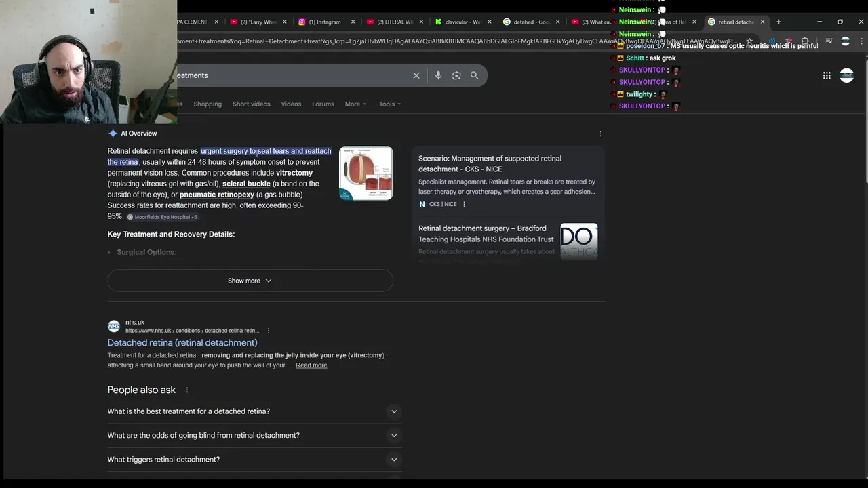Click the nhs.uk site name above the result
868x488 pixels.
(x=135, y=323)
